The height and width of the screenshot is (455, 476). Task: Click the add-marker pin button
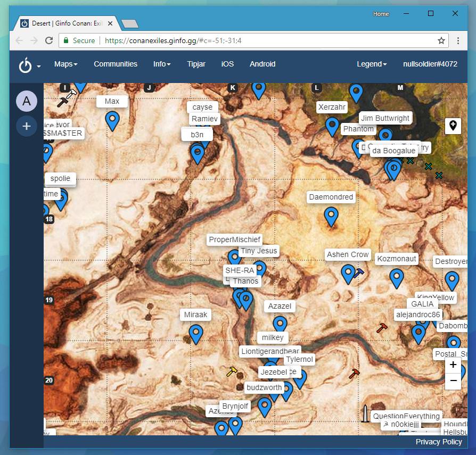click(453, 126)
